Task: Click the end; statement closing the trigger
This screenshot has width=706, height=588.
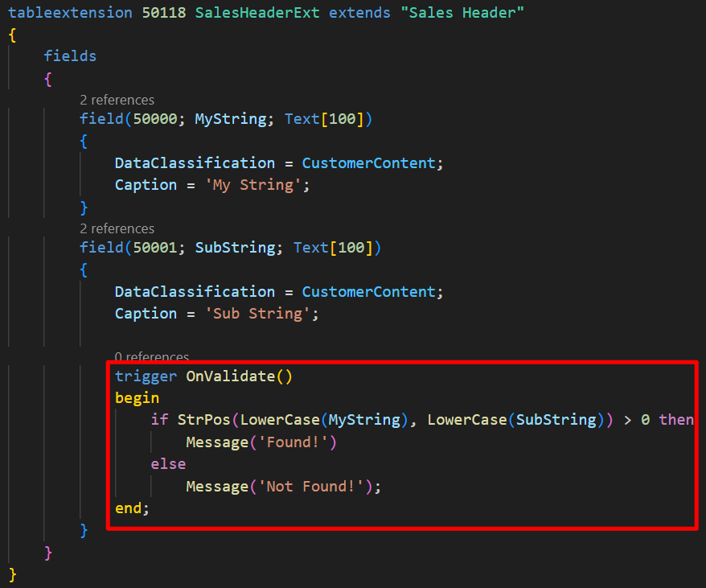Action: (x=132, y=508)
